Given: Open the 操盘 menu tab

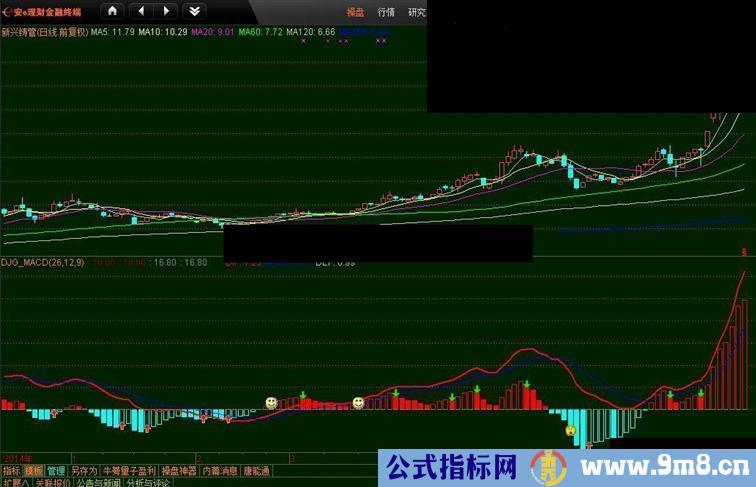Looking at the screenshot, I should [x=355, y=12].
